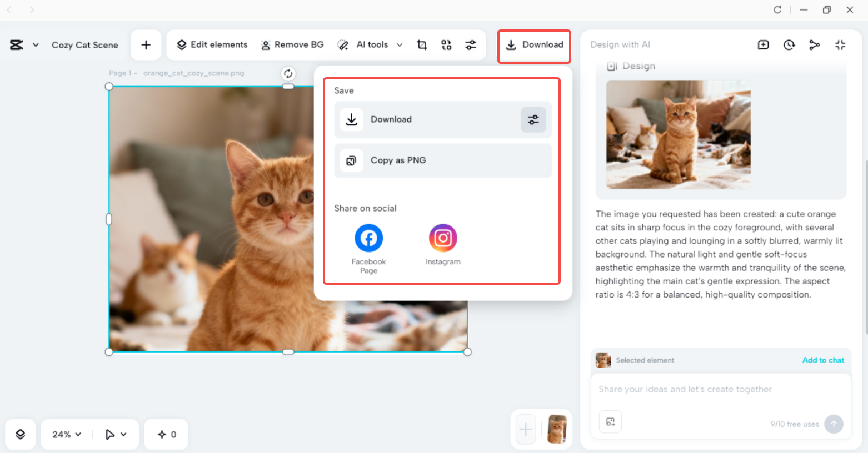This screenshot has height=453, width=868.
Task: Click the 9/10 free uses text
Action: [x=795, y=424]
